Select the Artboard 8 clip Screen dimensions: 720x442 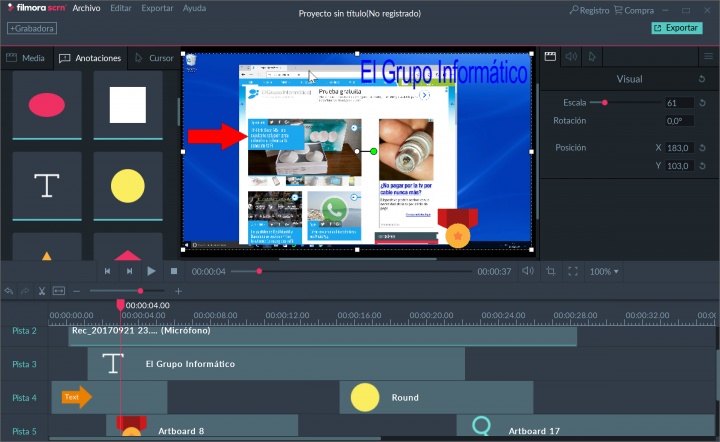(202, 425)
